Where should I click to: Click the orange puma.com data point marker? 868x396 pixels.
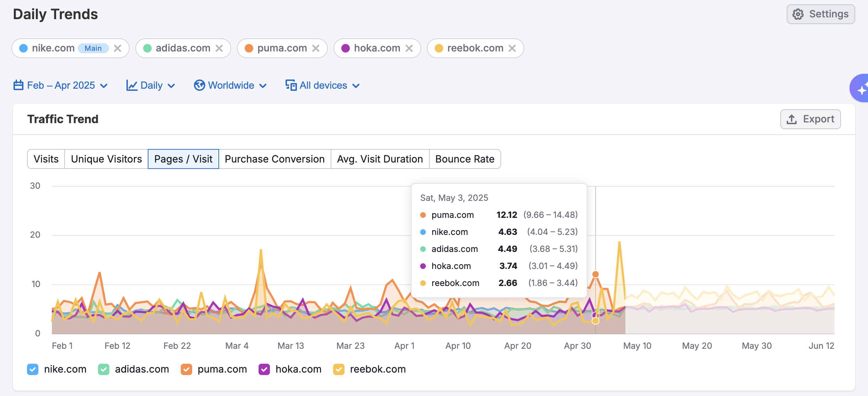(x=596, y=274)
